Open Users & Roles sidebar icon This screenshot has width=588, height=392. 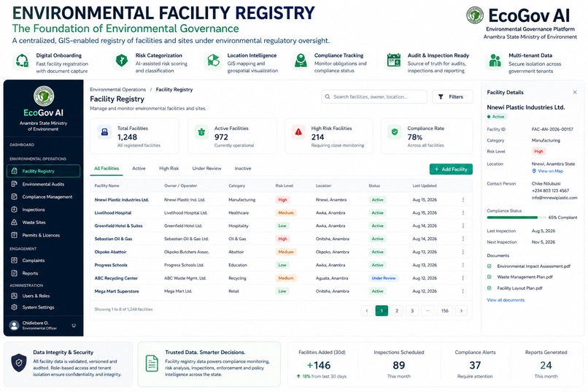pos(15,296)
